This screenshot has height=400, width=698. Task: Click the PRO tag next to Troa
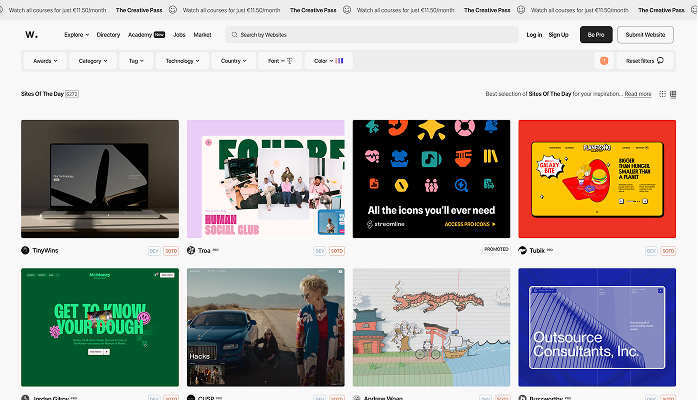(x=215, y=250)
